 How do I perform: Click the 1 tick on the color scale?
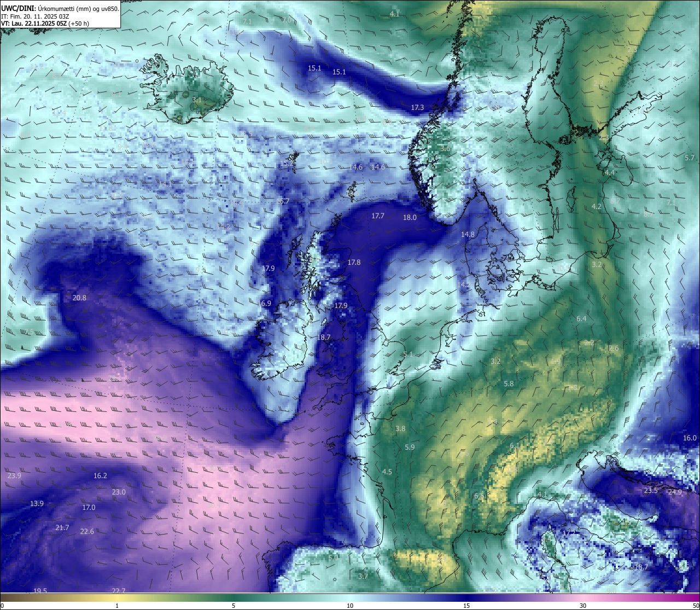coord(117,606)
